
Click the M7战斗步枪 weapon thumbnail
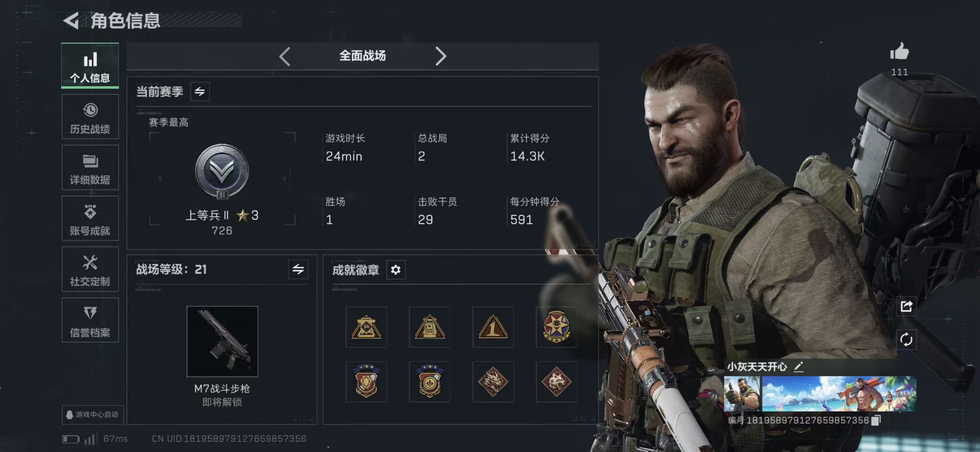click(222, 341)
